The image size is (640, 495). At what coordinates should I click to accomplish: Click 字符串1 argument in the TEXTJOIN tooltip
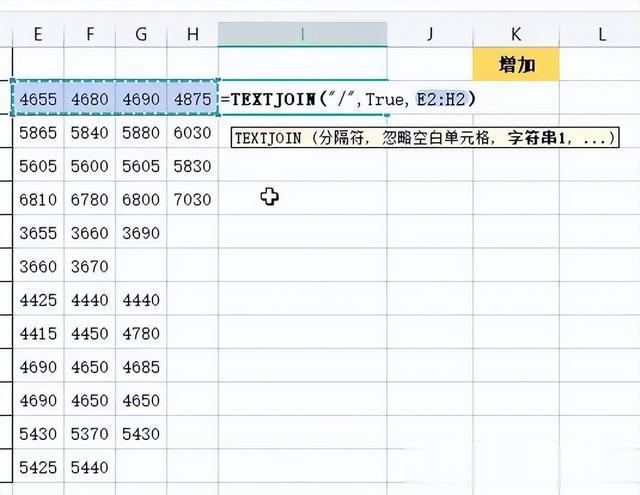[x=537, y=138]
